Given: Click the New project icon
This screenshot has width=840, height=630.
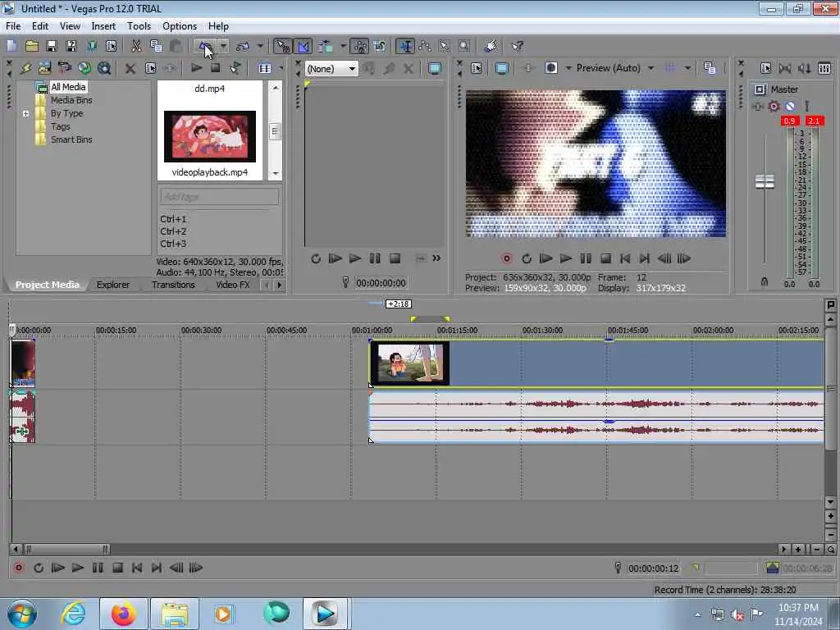Looking at the screenshot, I should [x=11, y=47].
